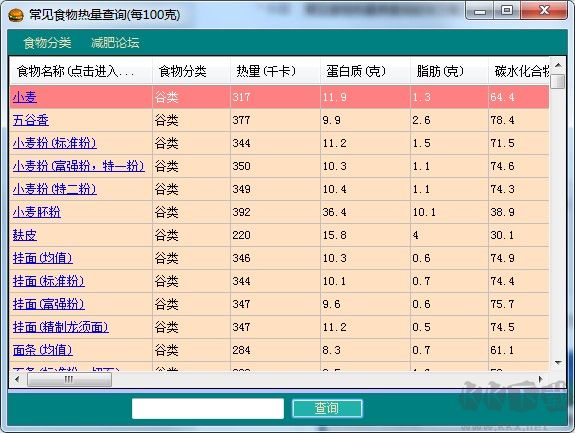
Task: Open the 麸皮 food link
Action: coord(25,235)
